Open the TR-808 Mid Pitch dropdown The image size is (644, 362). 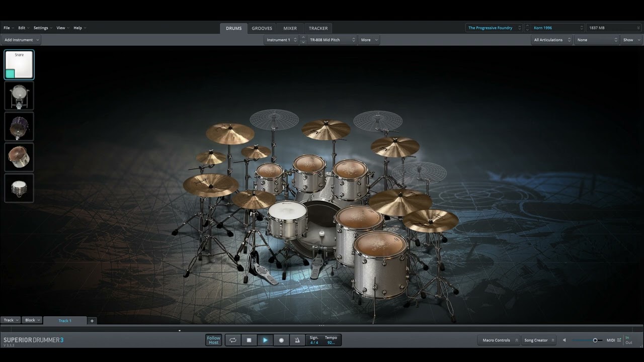click(x=333, y=40)
